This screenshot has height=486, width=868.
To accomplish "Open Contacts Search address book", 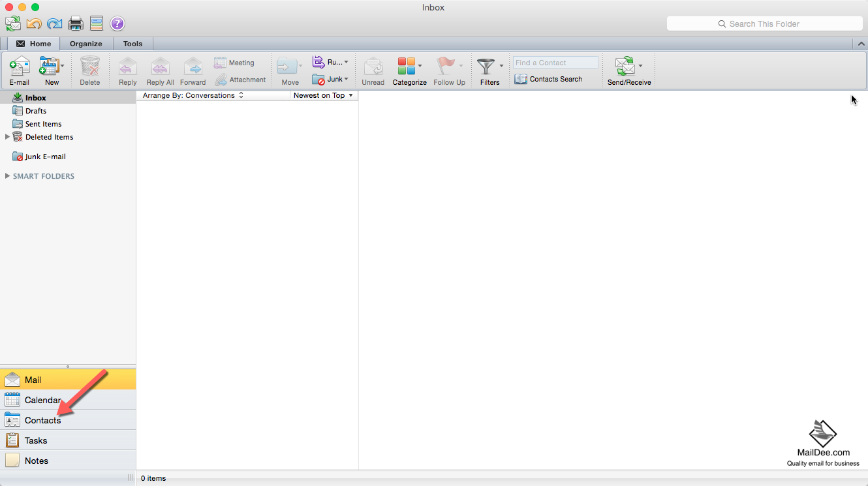I will (548, 79).
